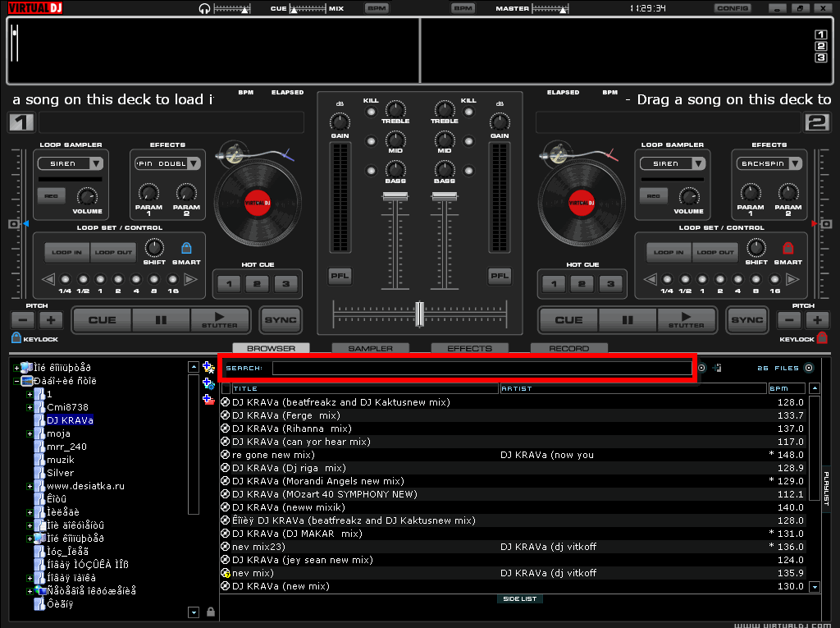This screenshot has width=840, height=628.
Task: Click right deck loop shrink arrow
Action: tap(650, 279)
